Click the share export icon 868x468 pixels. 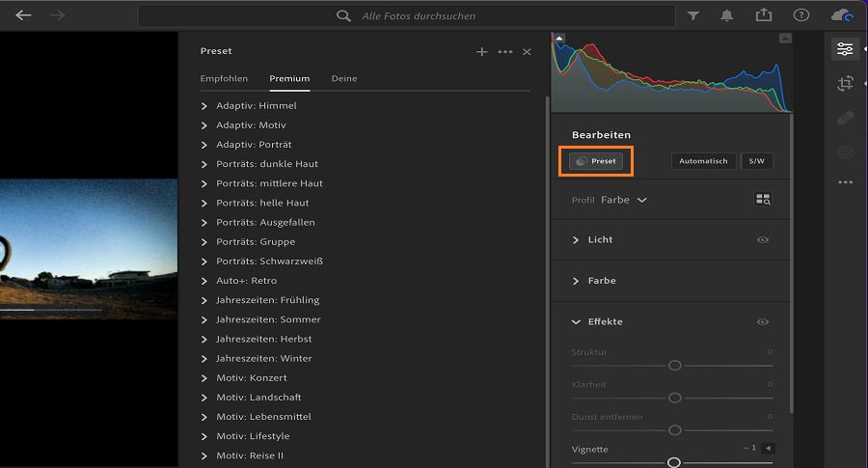pyautogui.click(x=764, y=14)
